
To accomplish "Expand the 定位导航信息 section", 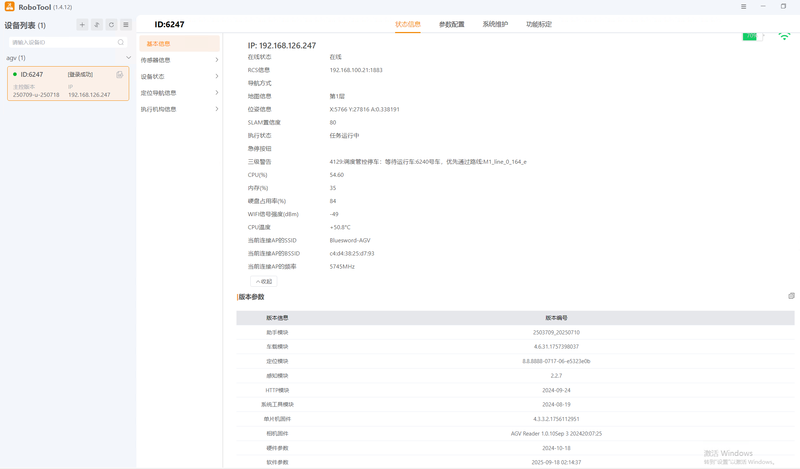I will coord(180,93).
